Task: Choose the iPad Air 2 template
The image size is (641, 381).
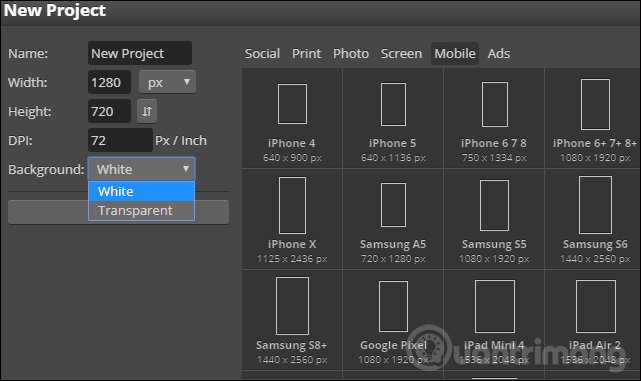Action: click(x=593, y=320)
